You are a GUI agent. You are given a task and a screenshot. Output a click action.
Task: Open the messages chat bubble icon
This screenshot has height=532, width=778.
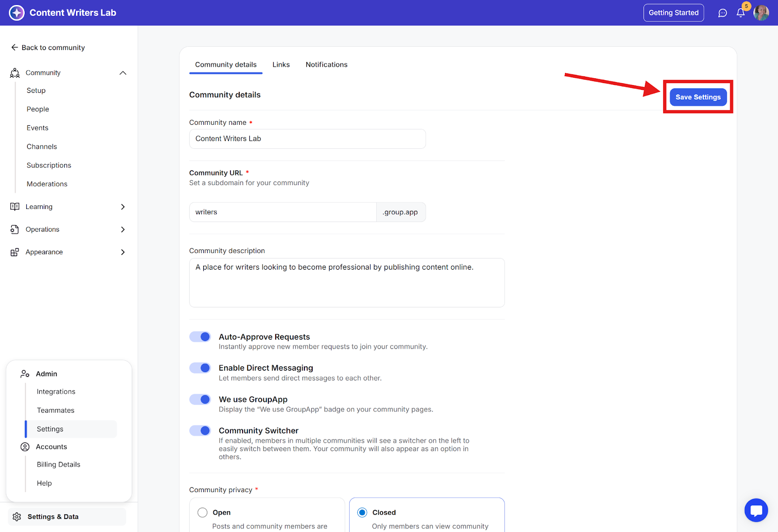[x=723, y=13]
